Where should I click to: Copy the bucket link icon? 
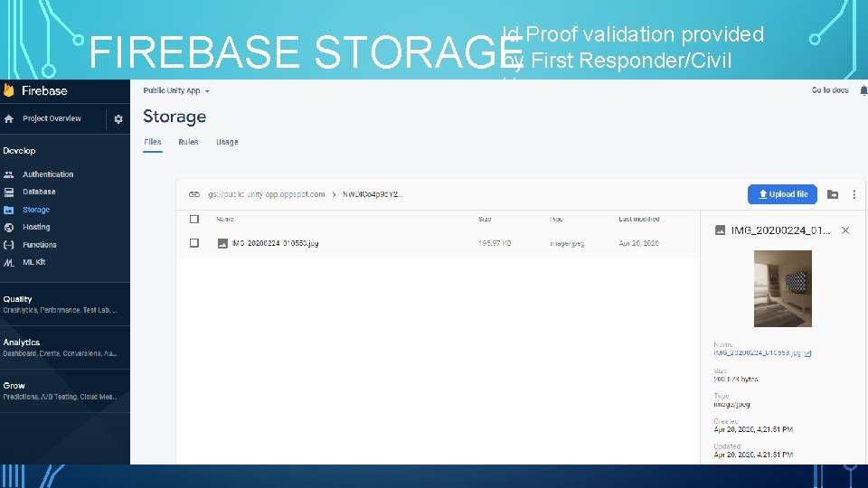tap(194, 194)
